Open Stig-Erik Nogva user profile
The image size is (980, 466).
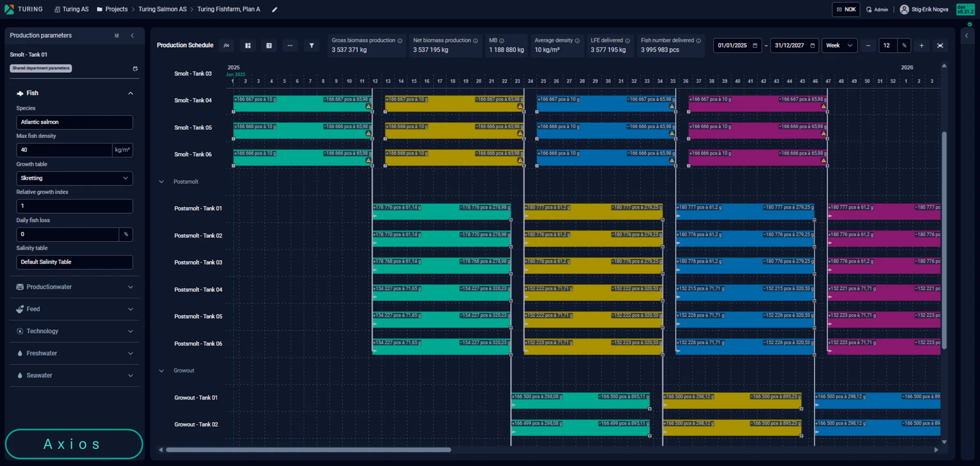[924, 9]
